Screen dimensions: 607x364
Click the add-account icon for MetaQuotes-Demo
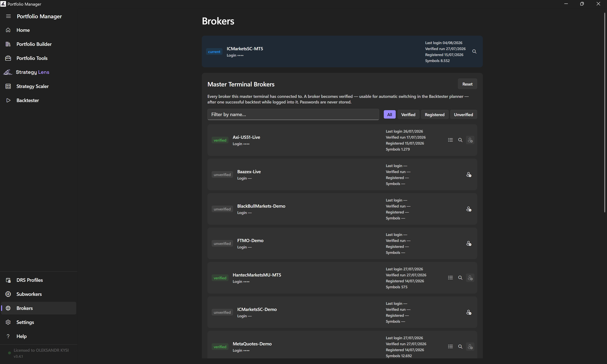point(470,347)
